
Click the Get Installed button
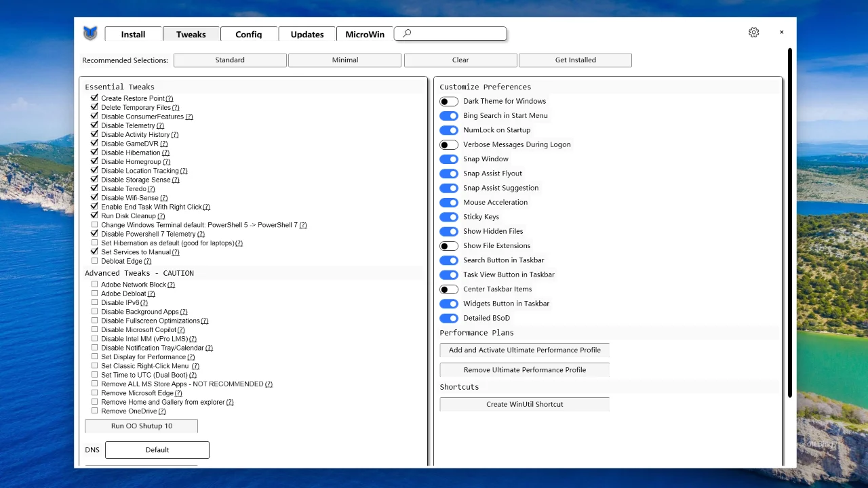tap(576, 60)
